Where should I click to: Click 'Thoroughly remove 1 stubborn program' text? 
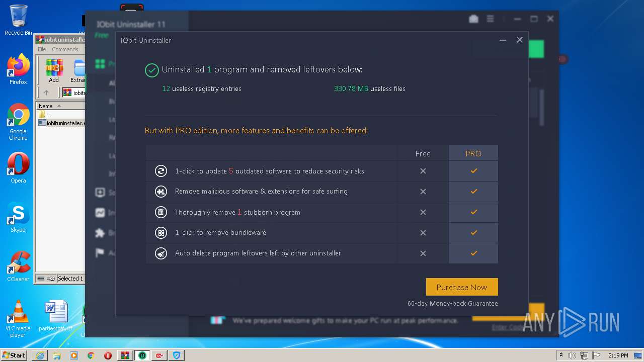click(x=237, y=212)
